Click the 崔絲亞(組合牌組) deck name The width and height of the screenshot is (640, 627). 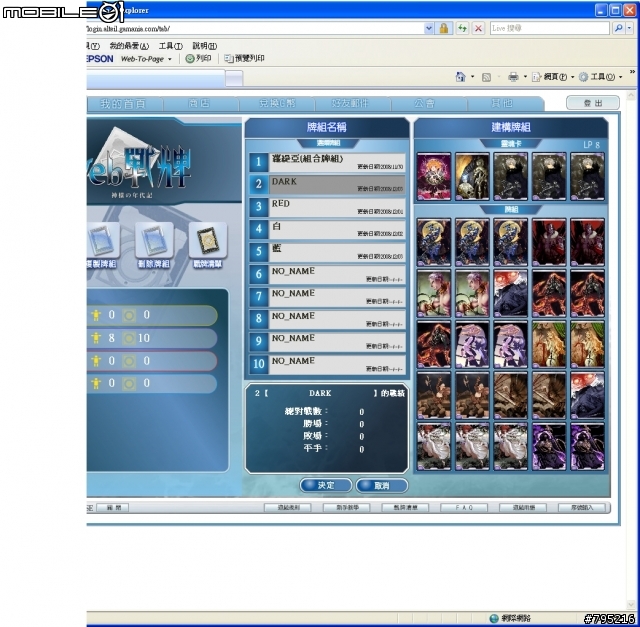(307, 159)
